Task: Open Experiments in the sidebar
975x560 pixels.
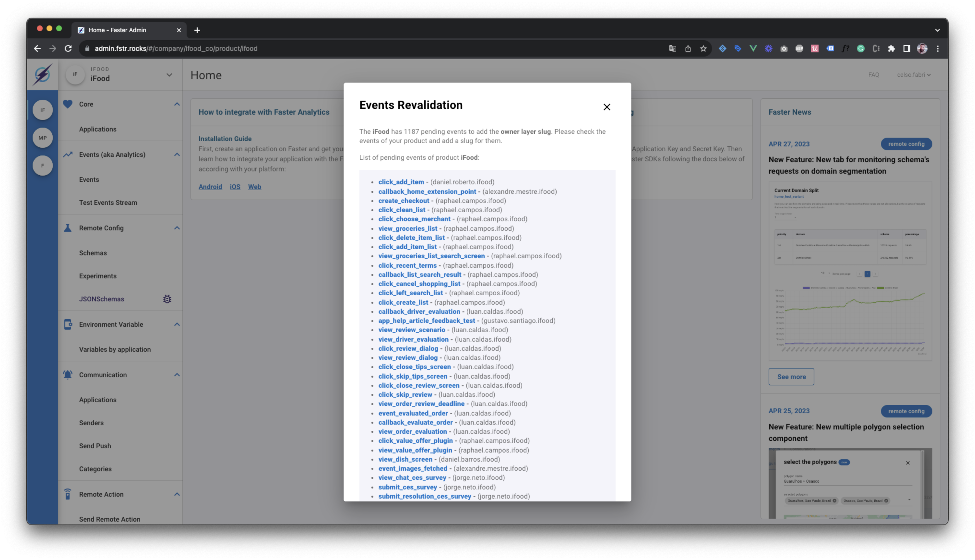Action: tap(98, 276)
